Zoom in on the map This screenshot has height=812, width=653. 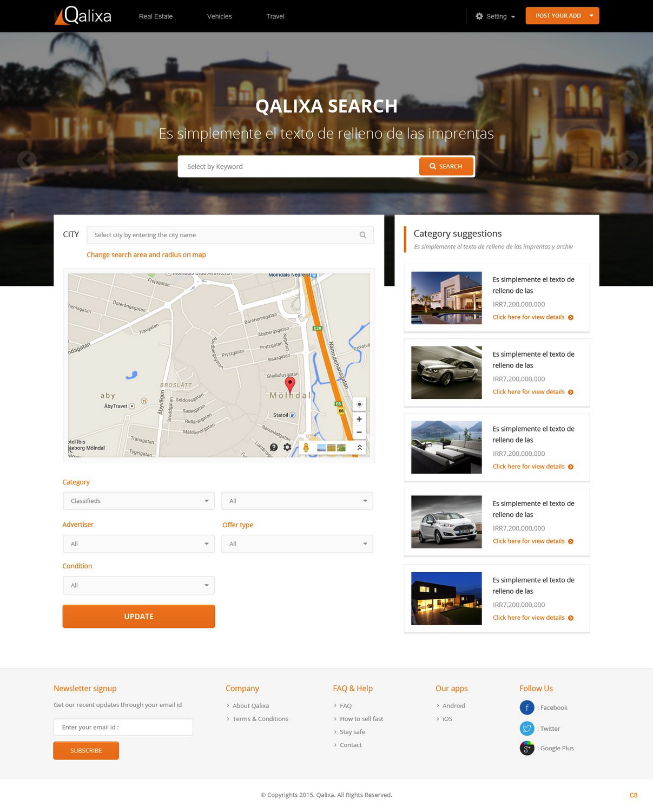tap(359, 419)
